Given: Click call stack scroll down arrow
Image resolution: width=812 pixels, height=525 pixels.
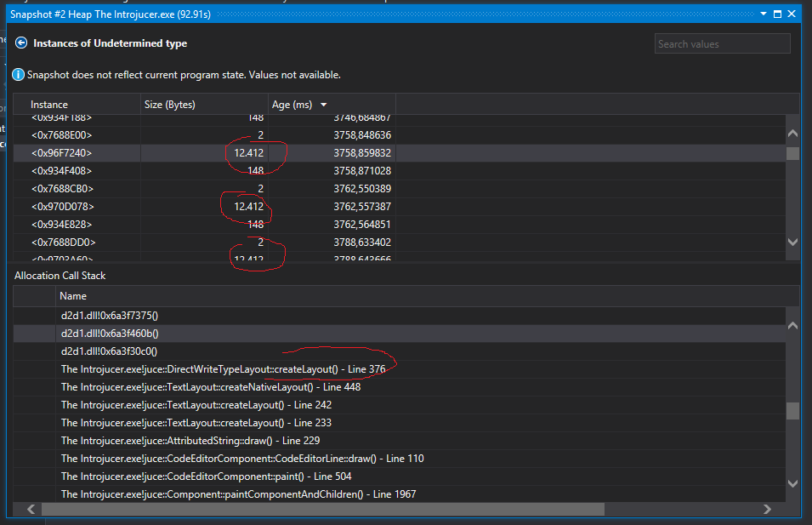Looking at the screenshot, I should 792,483.
